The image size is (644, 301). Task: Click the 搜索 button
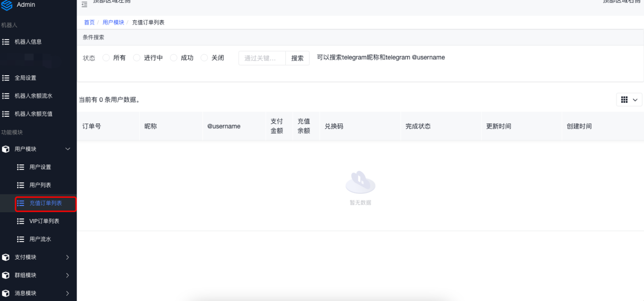pyautogui.click(x=297, y=58)
